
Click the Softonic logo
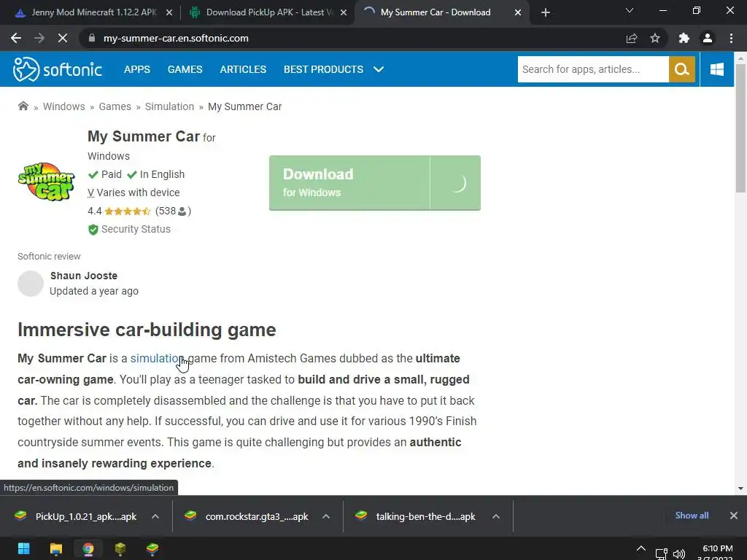click(57, 69)
